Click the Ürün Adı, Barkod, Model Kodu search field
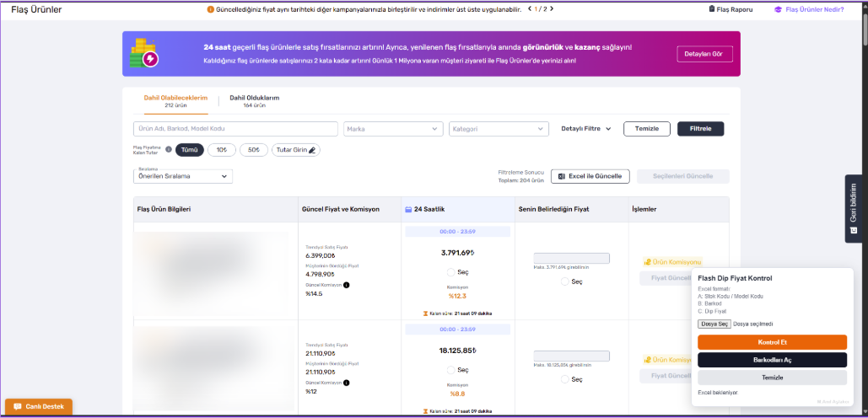Viewport: 868px width, 418px height. pyautogui.click(x=236, y=129)
